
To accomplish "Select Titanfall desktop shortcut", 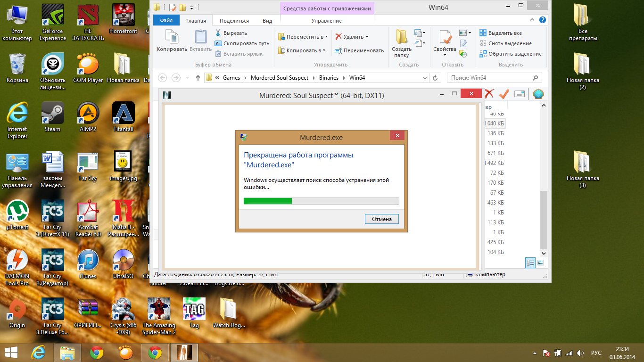I will 124,117.
